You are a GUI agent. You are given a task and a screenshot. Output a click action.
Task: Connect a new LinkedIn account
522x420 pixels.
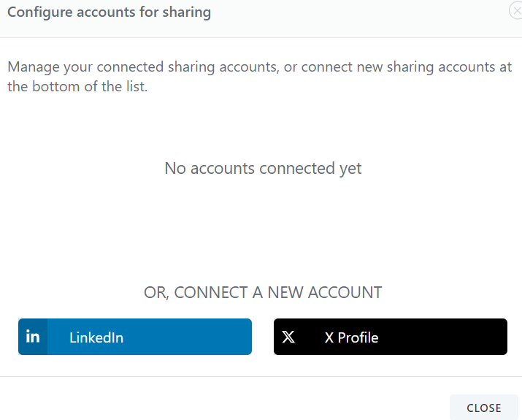click(135, 337)
